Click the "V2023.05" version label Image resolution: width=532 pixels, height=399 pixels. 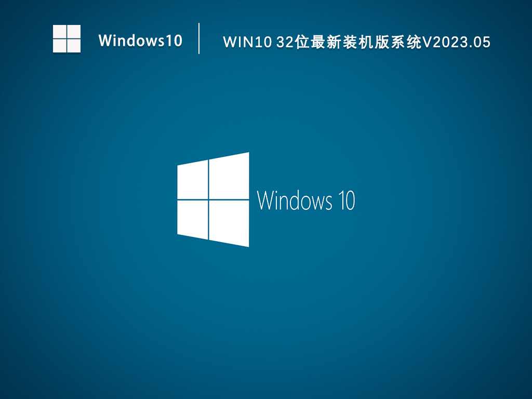456,43
